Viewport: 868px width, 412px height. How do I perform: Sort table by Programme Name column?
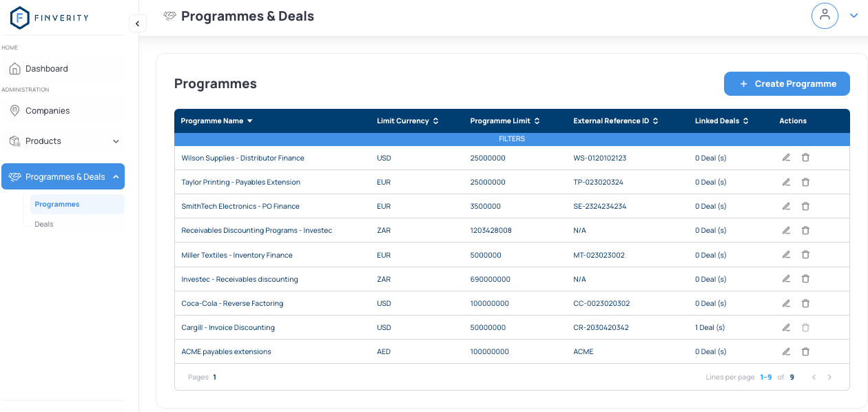(x=216, y=121)
